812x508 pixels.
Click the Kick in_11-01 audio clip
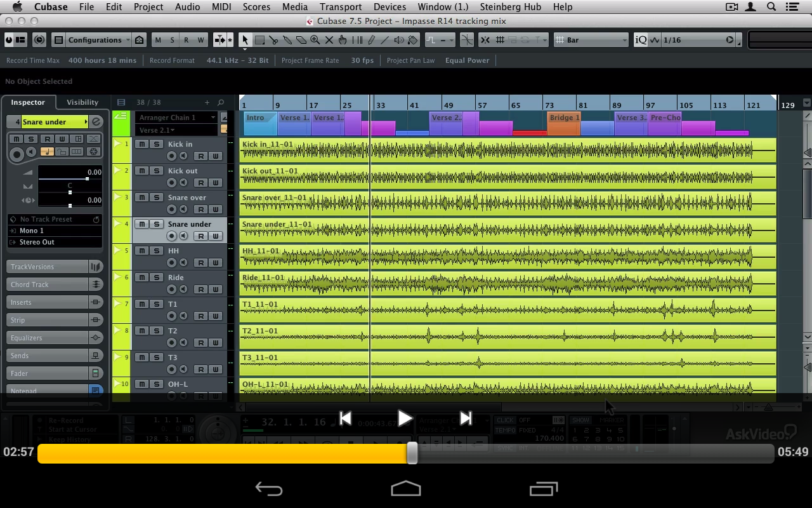pos(507,150)
